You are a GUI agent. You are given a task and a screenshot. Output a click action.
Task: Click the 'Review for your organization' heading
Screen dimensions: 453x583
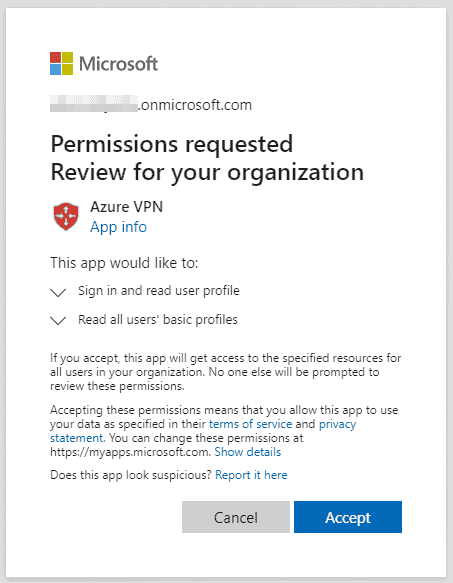tap(207, 172)
